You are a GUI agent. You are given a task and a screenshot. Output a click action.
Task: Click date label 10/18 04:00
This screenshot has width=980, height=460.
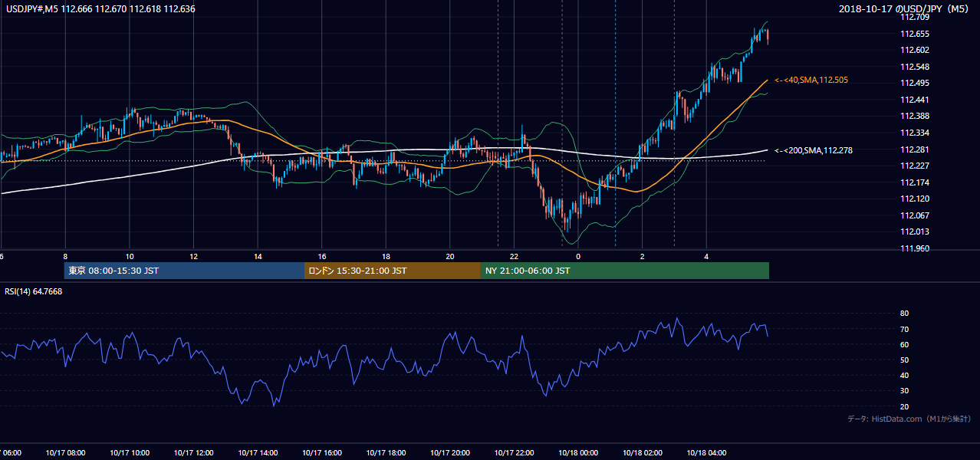[x=706, y=453]
